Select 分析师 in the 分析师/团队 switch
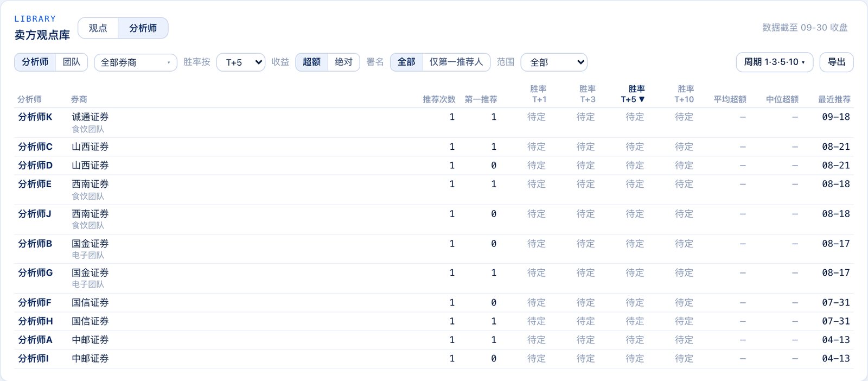This screenshot has height=381, width=868. (35, 62)
